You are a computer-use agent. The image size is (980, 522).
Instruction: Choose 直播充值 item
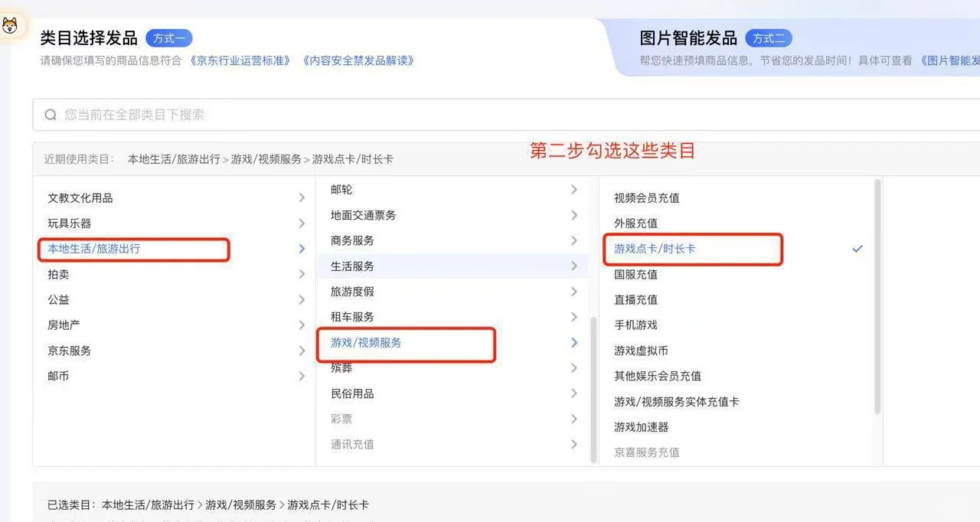point(636,299)
